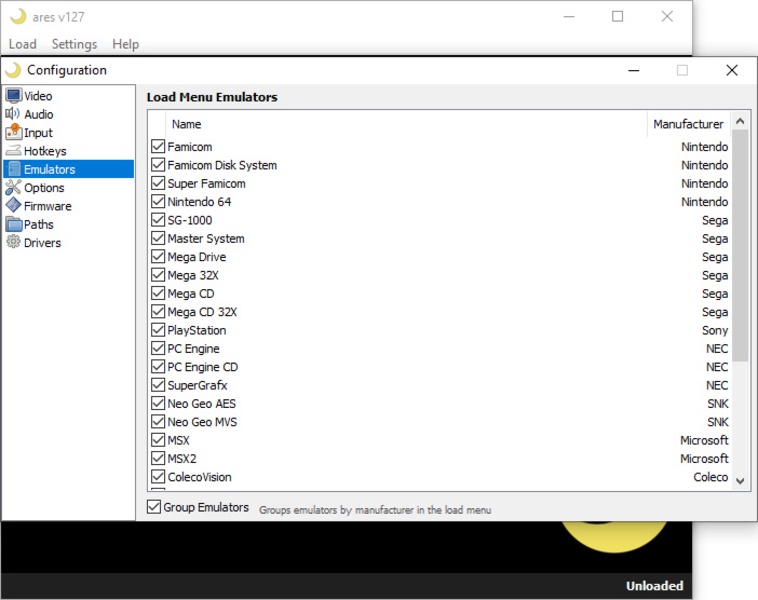Click the Video monitor icon in sidebar

click(x=13, y=96)
